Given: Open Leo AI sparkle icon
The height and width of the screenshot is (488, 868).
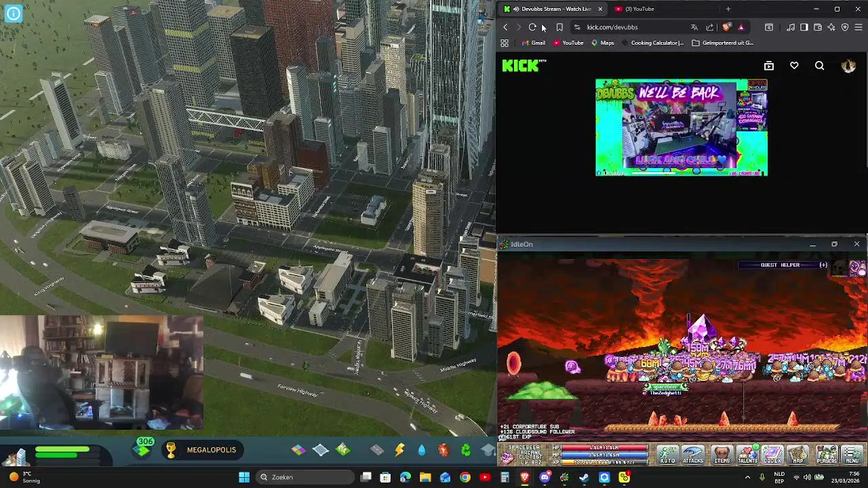Looking at the screenshot, I should coord(831,27).
